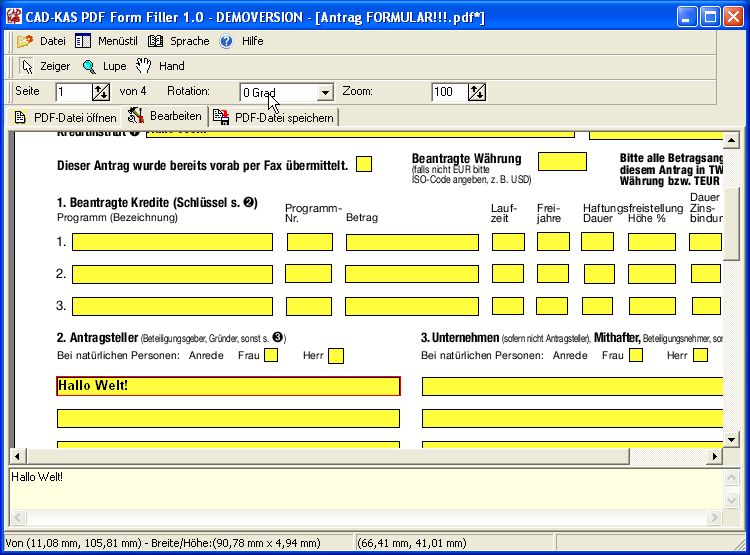The height and width of the screenshot is (555, 750).
Task: Click vertical scrollbar down arrow
Action: coord(730,439)
